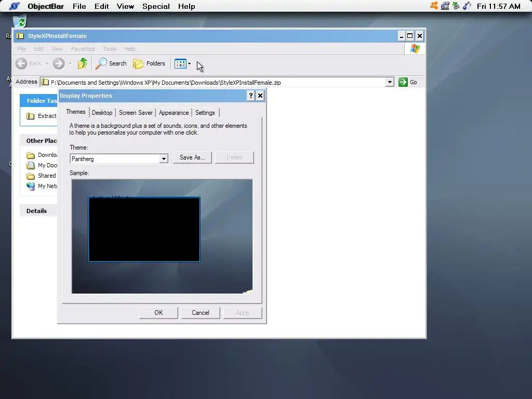
Task: Switch to the Themes tab
Action: click(76, 112)
